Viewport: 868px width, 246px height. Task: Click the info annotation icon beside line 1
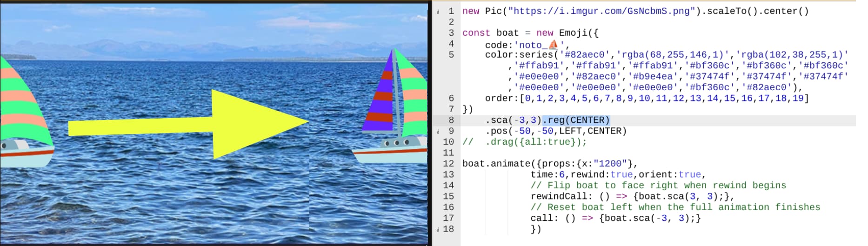click(x=438, y=11)
